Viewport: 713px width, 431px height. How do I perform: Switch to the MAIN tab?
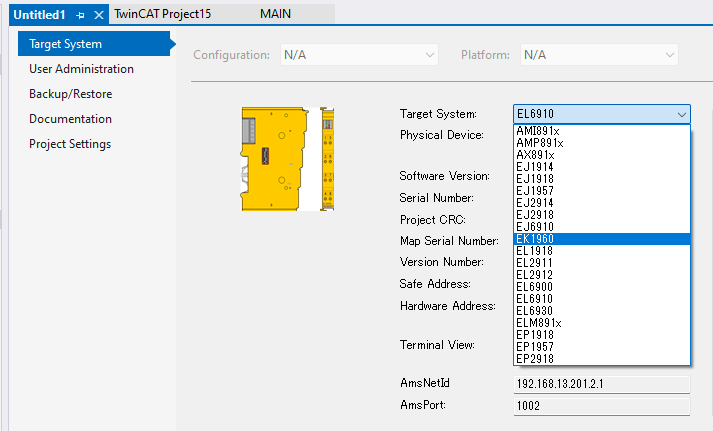coord(275,14)
